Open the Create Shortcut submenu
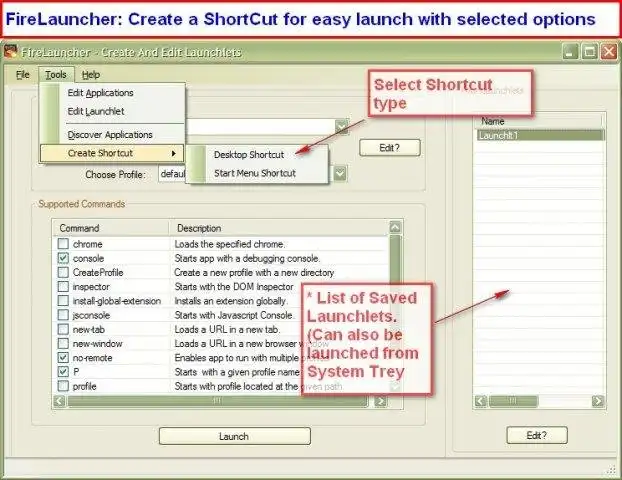Screen dimensions: 622x480 tap(113, 153)
